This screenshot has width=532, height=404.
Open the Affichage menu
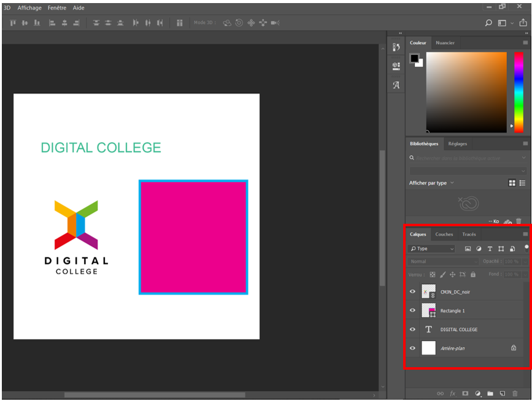pyautogui.click(x=29, y=8)
